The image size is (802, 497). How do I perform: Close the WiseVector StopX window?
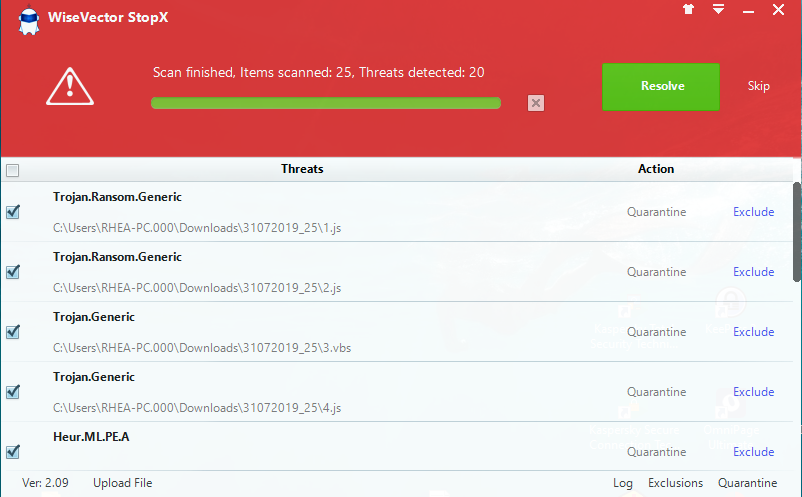pos(778,10)
